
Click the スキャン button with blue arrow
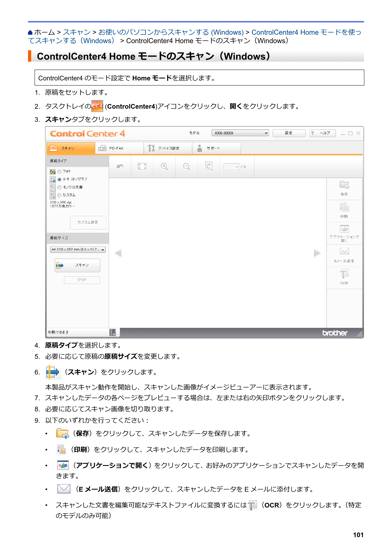pos(77,265)
